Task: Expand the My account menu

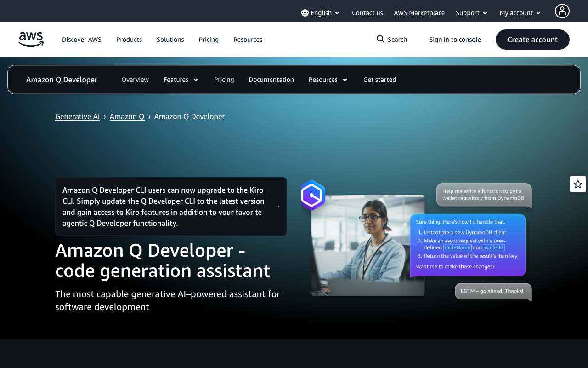Action: tap(520, 13)
